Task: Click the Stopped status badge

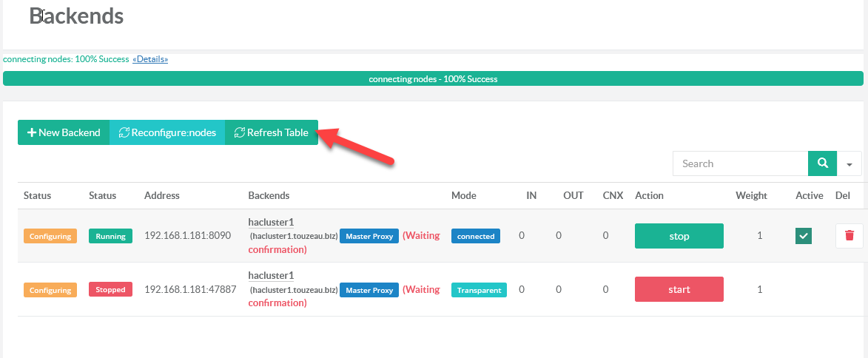Action: pyautogui.click(x=110, y=289)
